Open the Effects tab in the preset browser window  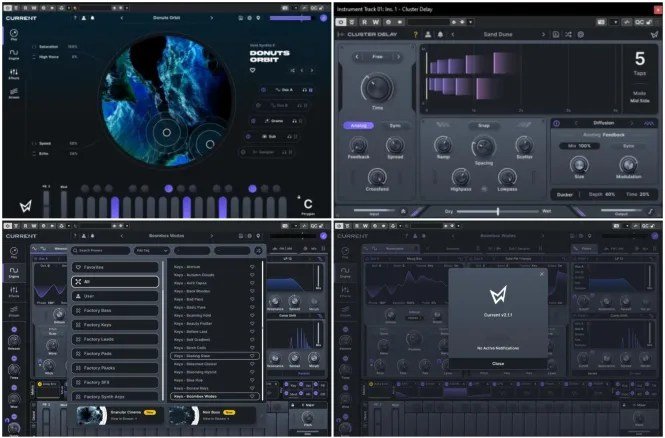[x=15, y=291]
